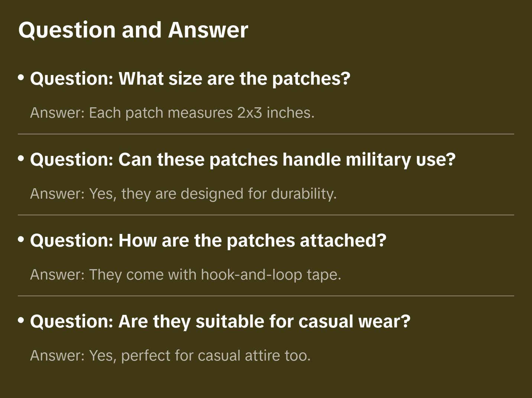Select the "Can these patches handle military use?" question

[x=243, y=159]
